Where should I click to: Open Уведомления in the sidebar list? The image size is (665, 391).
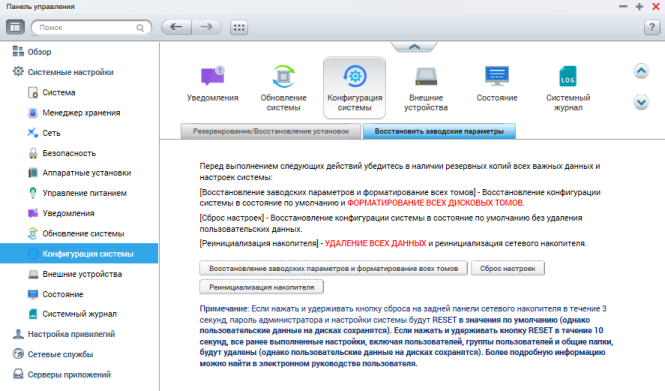[68, 213]
